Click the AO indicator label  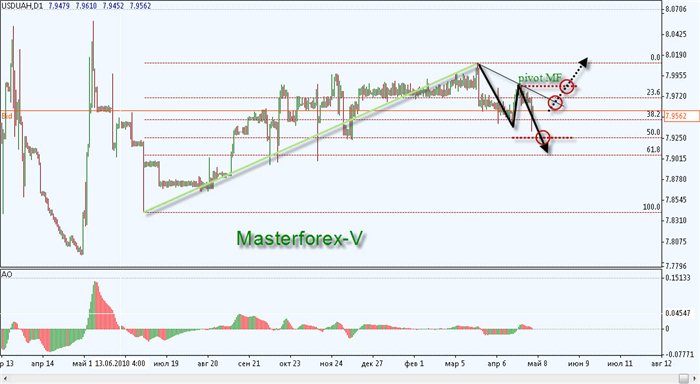(7, 275)
